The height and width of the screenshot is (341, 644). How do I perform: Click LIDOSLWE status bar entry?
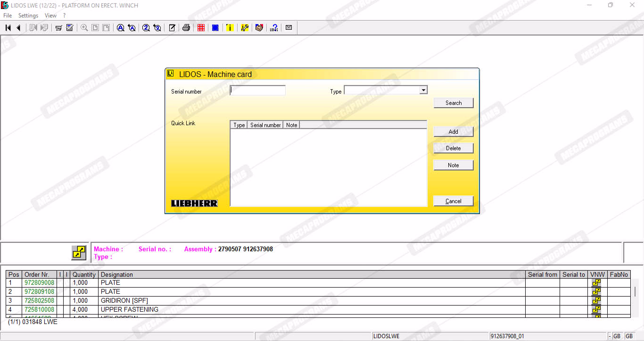386,336
